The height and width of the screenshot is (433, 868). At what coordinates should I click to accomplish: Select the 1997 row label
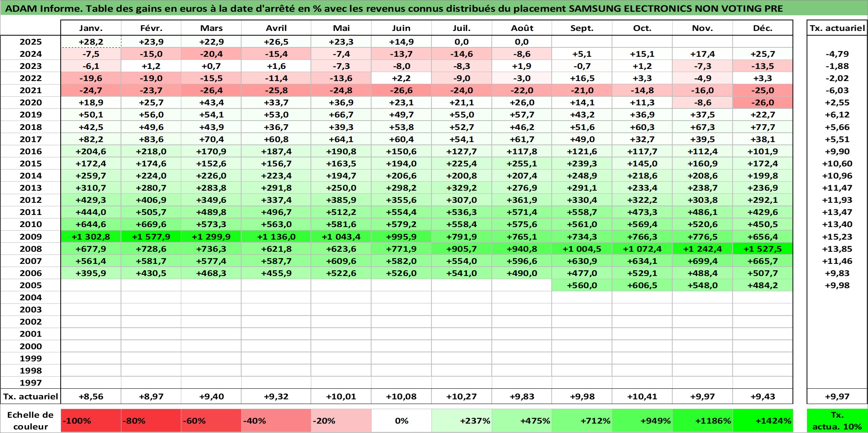click(31, 382)
